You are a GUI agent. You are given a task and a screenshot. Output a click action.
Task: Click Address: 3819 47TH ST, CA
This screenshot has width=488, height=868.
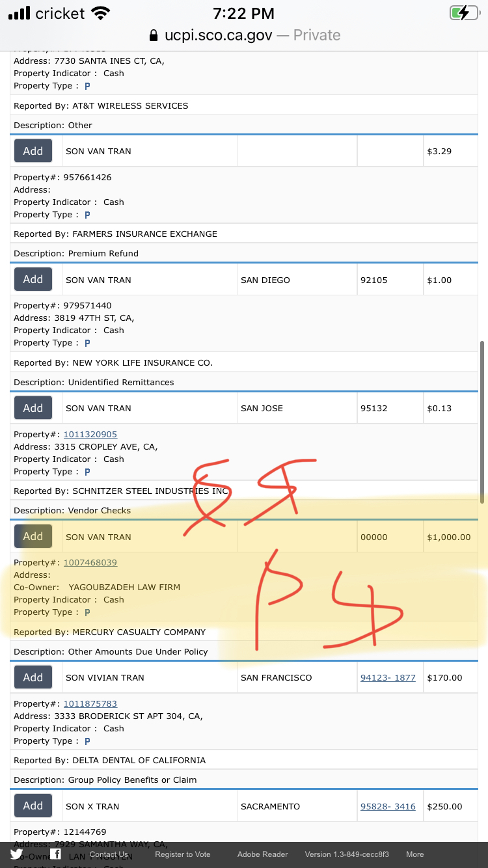tap(74, 318)
